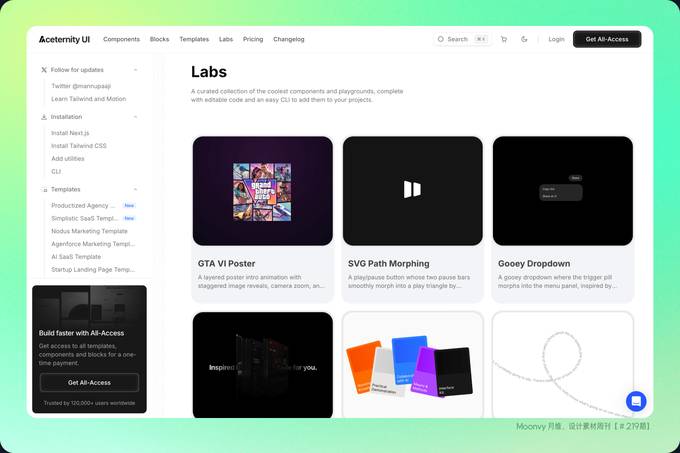
Task: Collapse the Templates sidebar section chevron
Action: 136,189
